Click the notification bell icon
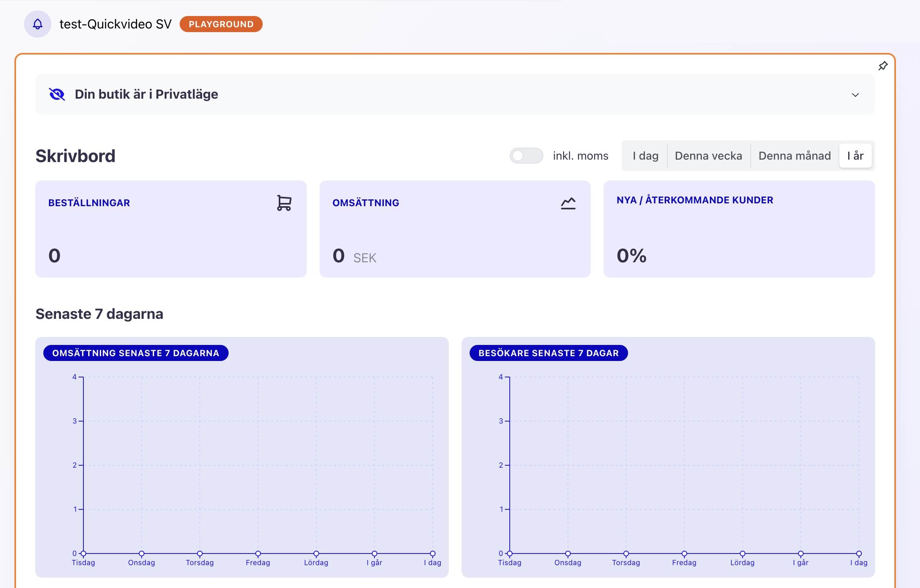The width and height of the screenshot is (920, 588). click(38, 24)
